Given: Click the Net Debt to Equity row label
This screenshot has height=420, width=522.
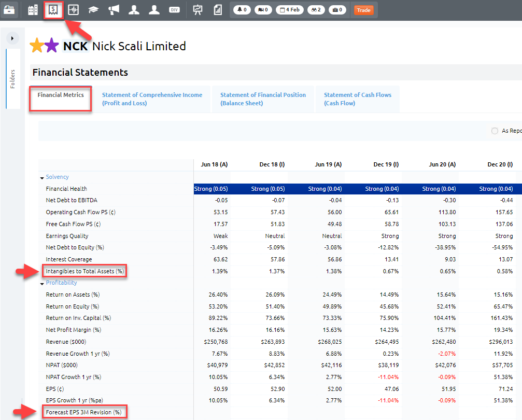Looking at the screenshot, I should point(75,247).
